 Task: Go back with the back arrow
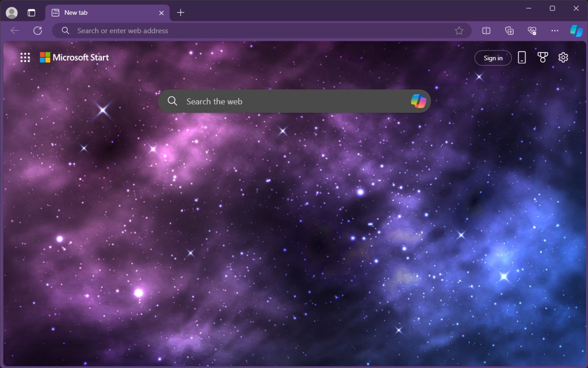pos(15,30)
